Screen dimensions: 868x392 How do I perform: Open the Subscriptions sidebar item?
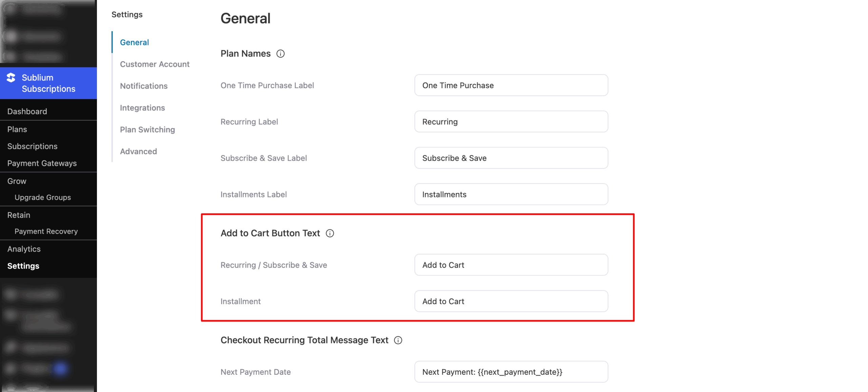tap(32, 146)
